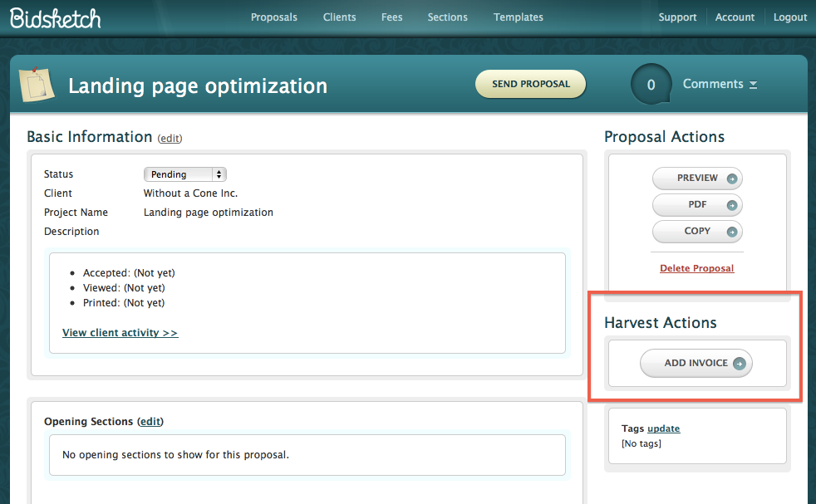Click Logout
Screen dimensions: 816x504
pyautogui.click(x=790, y=17)
